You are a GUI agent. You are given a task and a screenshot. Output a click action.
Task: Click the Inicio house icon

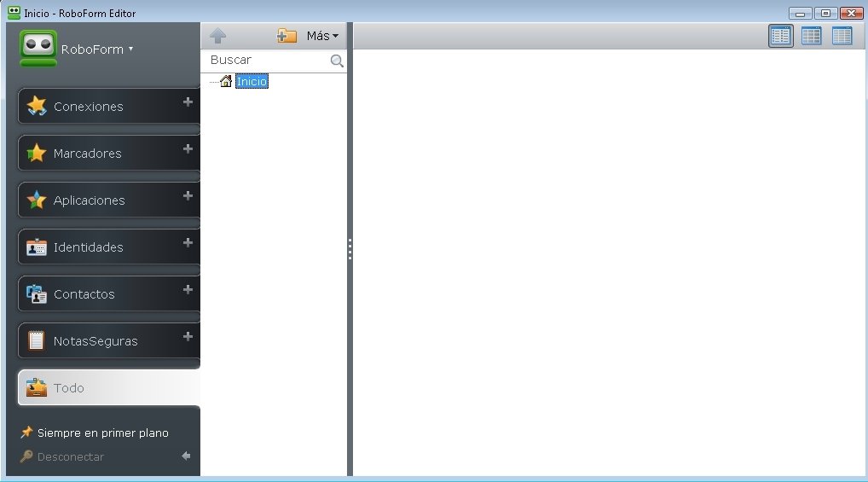pos(226,81)
